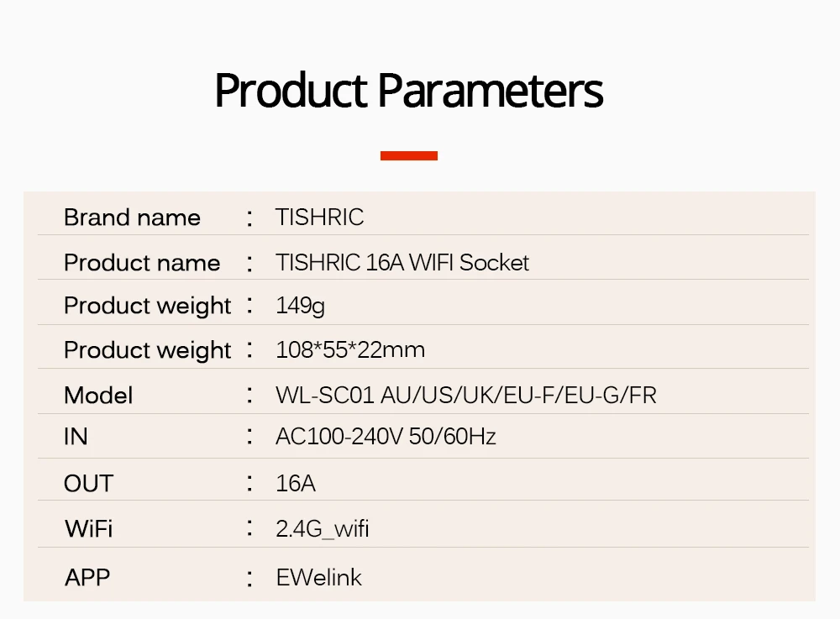
Task: Click the WiFi label
Action: (x=88, y=529)
